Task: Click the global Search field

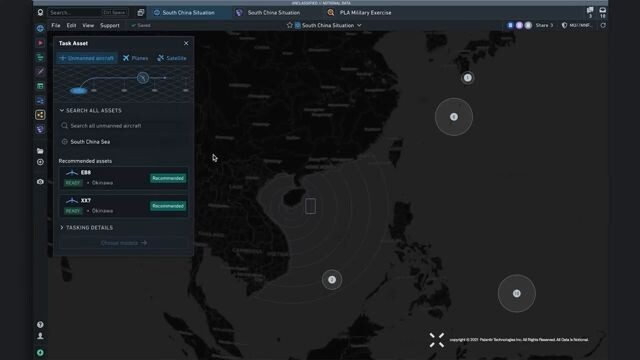Action: pos(88,13)
